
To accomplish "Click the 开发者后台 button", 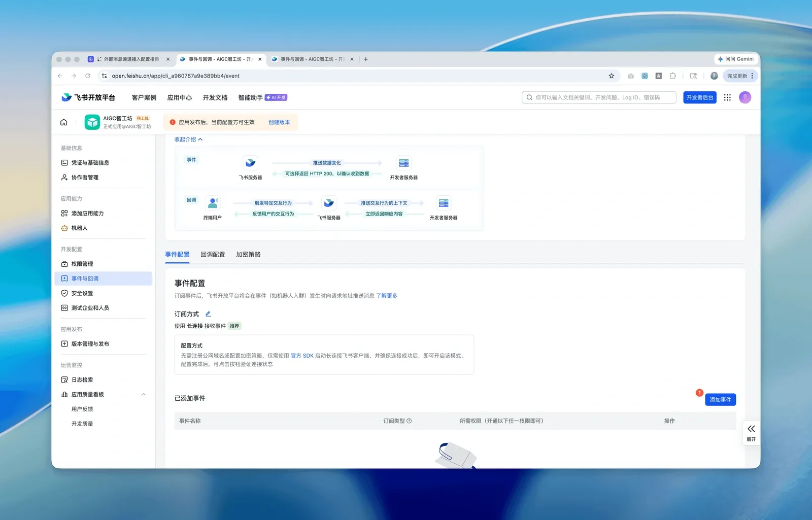I will (x=700, y=97).
